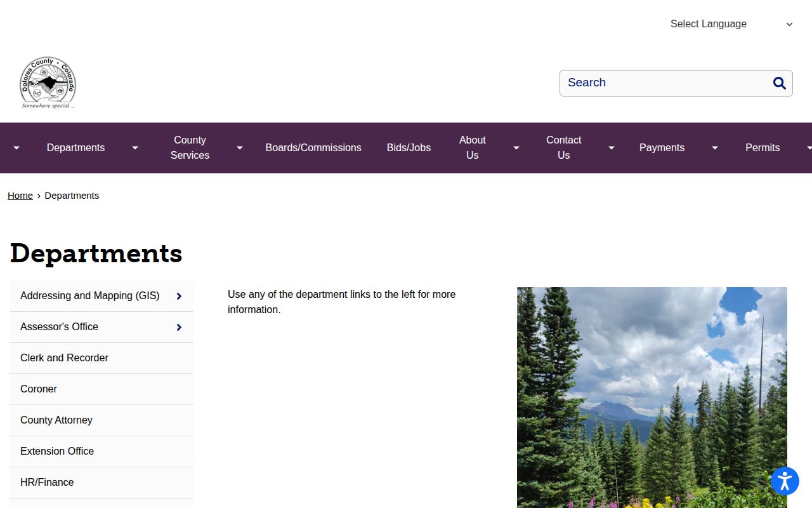
Task: Open the Boards/Commissions menu item
Action: (x=313, y=148)
